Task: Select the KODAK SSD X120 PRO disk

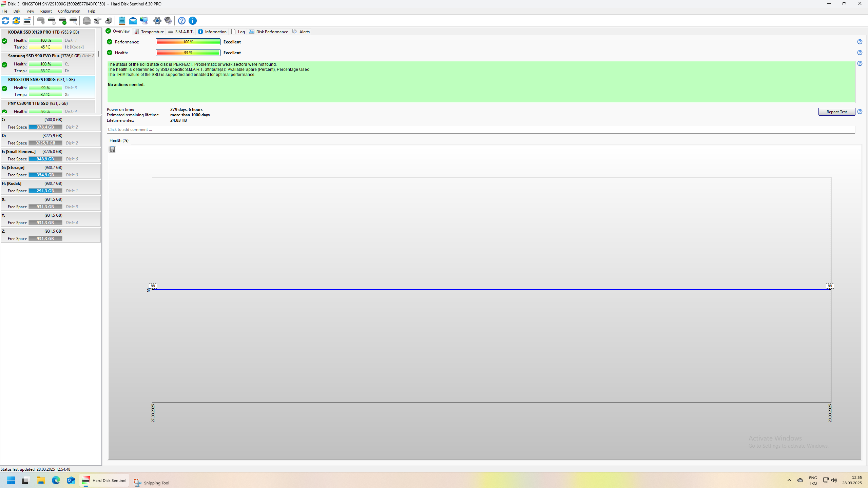Action: (48, 40)
